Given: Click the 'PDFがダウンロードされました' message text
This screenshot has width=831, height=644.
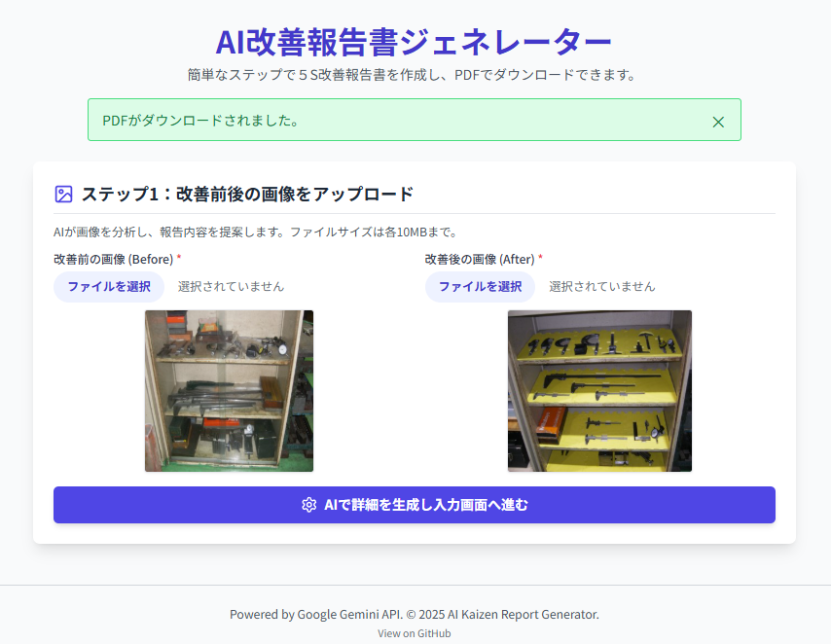Looking at the screenshot, I should (x=200, y=121).
